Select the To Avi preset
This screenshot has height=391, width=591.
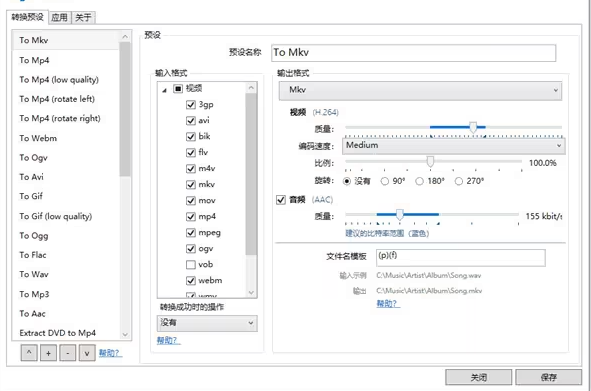(66, 177)
